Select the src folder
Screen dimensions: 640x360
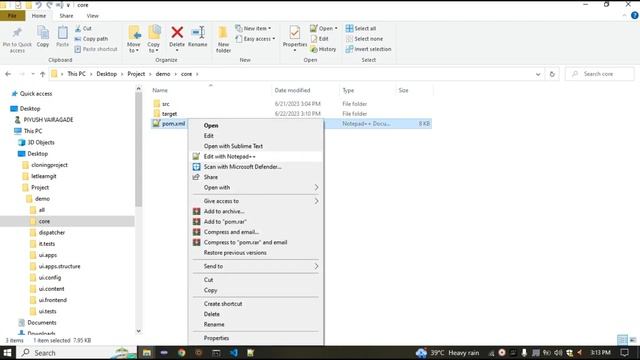pos(166,104)
